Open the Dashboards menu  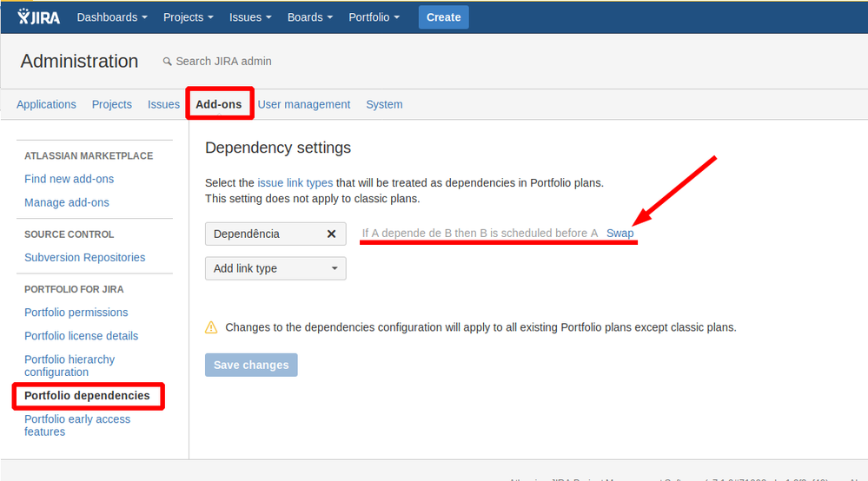112,17
